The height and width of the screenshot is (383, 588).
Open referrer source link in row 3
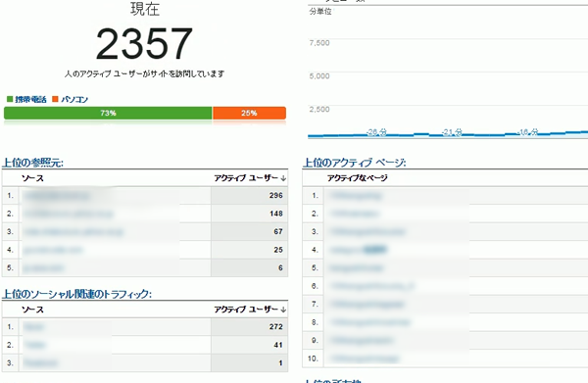(73, 232)
